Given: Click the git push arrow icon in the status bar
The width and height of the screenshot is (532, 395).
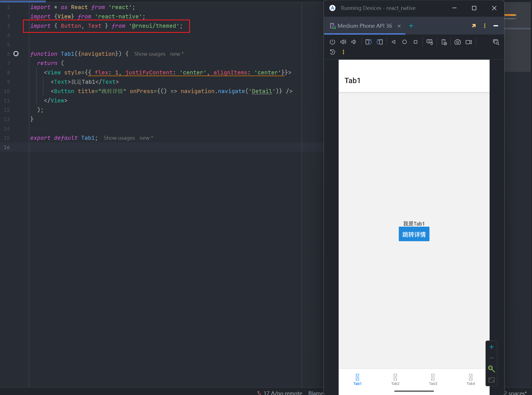Looking at the screenshot, I should tap(259, 393).
